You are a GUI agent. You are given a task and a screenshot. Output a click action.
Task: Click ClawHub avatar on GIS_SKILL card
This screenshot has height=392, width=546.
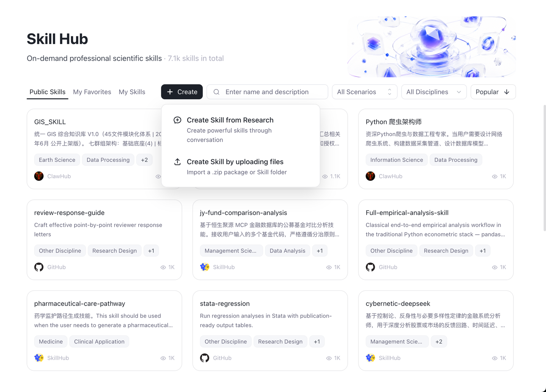click(x=39, y=176)
